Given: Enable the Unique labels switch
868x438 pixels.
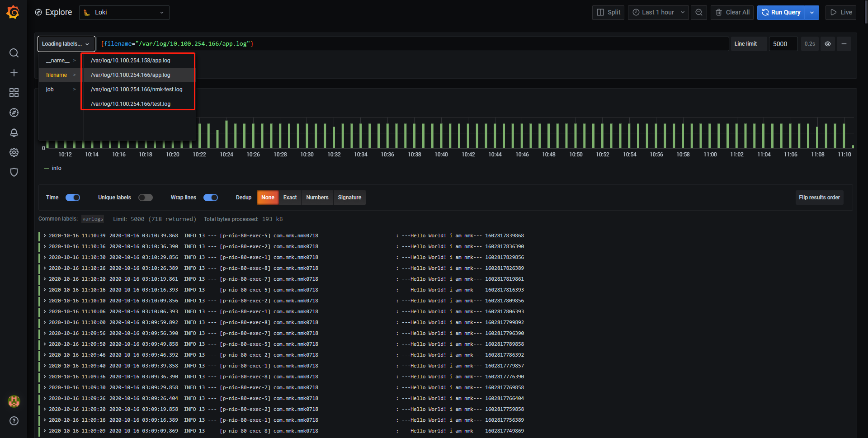Looking at the screenshot, I should 146,198.
